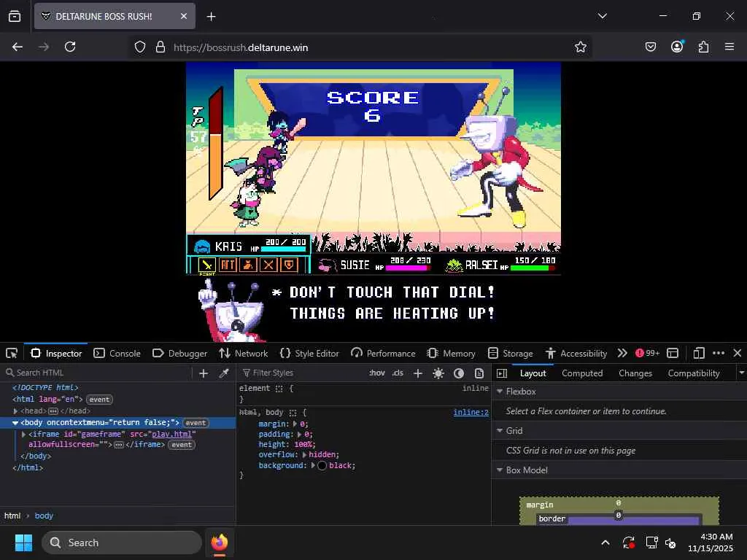This screenshot has height=560, width=747.
Task: Expand the padding shorthand property
Action: click(298, 435)
